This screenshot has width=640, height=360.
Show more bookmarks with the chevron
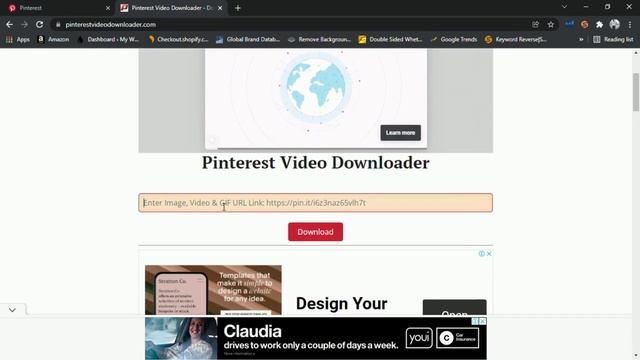point(581,40)
